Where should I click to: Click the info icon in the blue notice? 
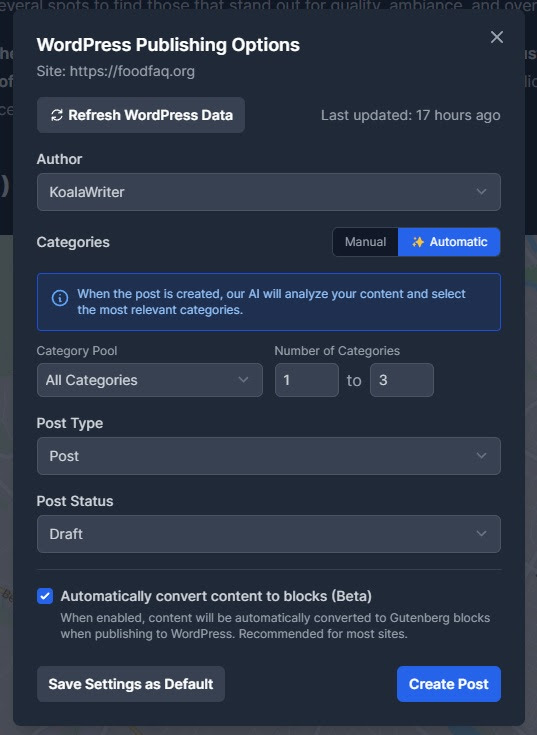pos(60,298)
